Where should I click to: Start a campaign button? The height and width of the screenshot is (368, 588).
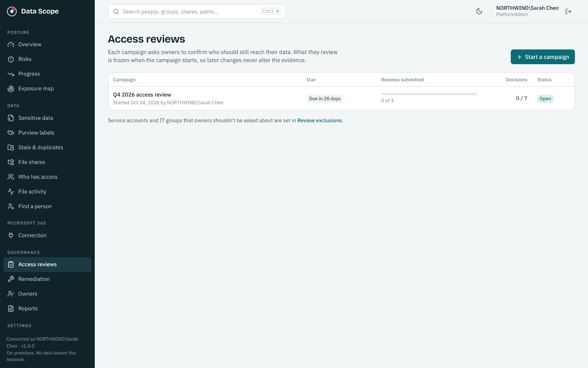(x=543, y=57)
